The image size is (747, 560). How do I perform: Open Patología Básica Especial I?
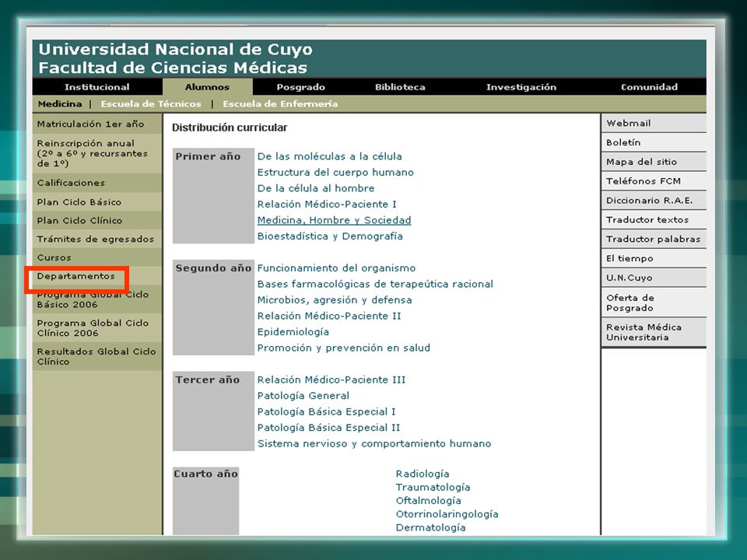[x=326, y=412]
